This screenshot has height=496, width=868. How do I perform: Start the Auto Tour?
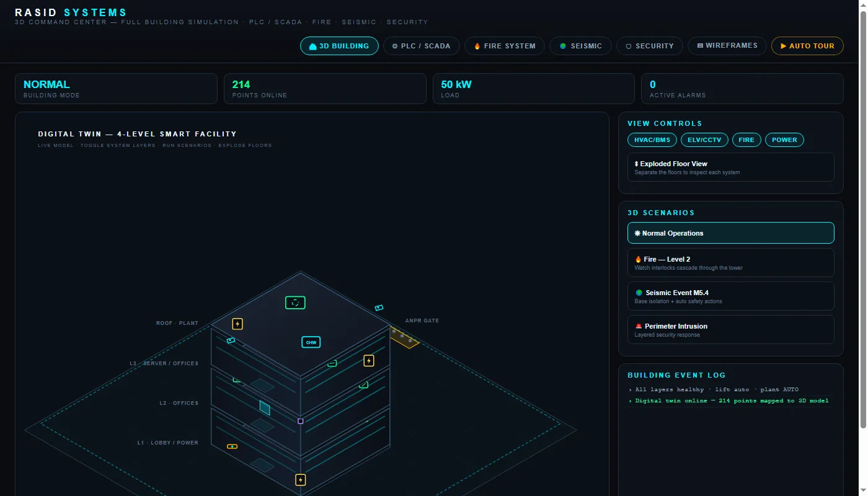[x=807, y=46]
